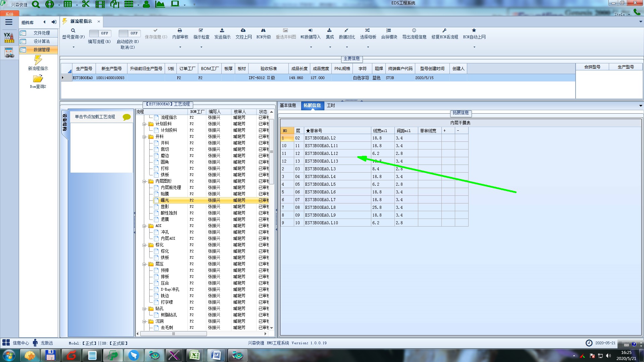Open the Bom查询2 folder icon
Image resolution: width=644 pixels, height=362 pixels.
[x=38, y=79]
